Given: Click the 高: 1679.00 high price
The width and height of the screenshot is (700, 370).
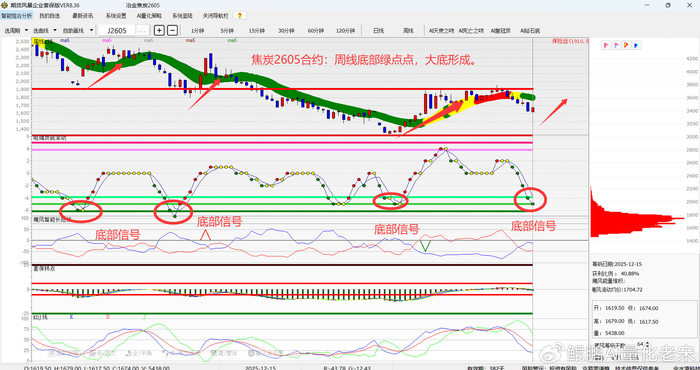Looking at the screenshot, I should [608, 321].
